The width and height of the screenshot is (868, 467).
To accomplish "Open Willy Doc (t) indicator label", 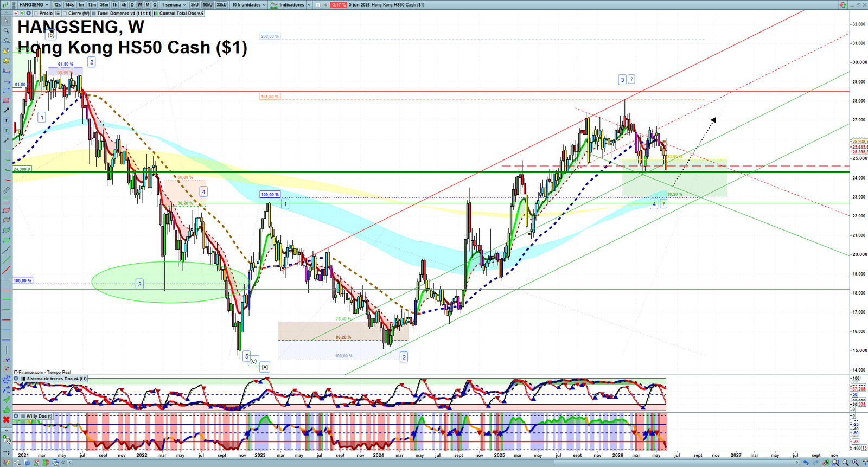I will (x=39, y=416).
